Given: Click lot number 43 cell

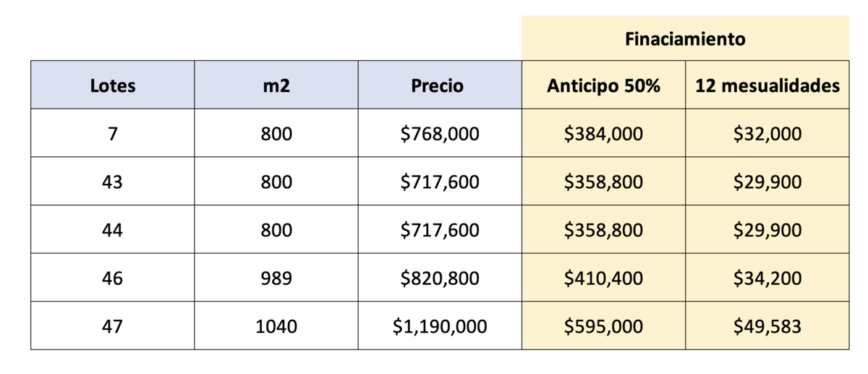Looking at the screenshot, I should coord(113,182).
